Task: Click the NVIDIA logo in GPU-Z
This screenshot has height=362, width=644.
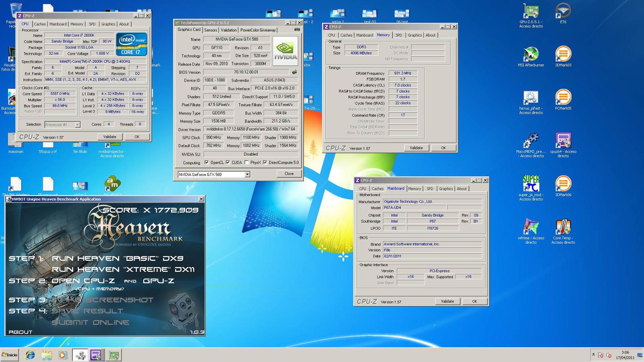Action: [x=285, y=51]
